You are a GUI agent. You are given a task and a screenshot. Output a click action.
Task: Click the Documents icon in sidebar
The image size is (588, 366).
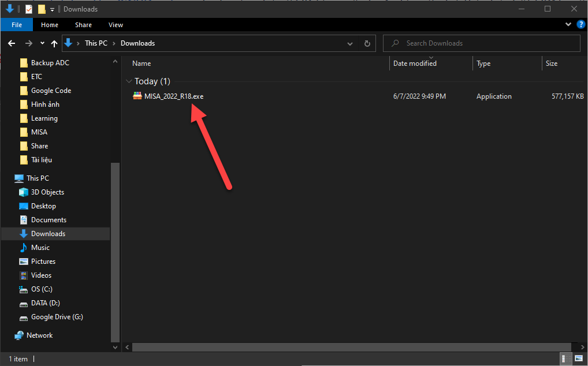(x=23, y=220)
